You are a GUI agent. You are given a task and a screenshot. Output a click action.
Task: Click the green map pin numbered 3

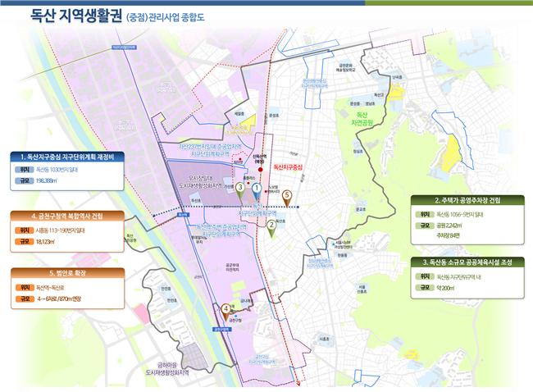click(x=240, y=190)
